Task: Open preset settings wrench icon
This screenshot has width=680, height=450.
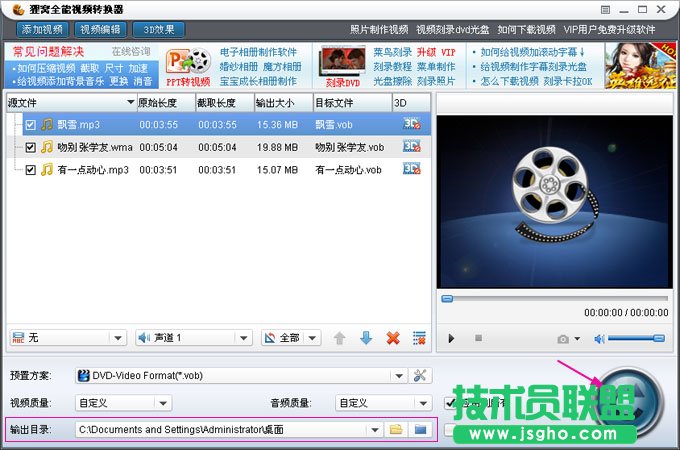Action: (420, 376)
